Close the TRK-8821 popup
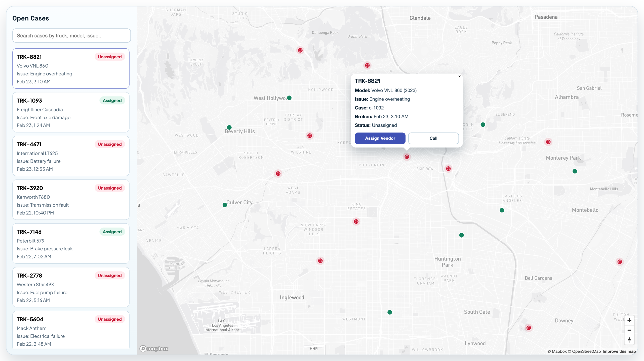Screen dimensions: 644x361 459,76
